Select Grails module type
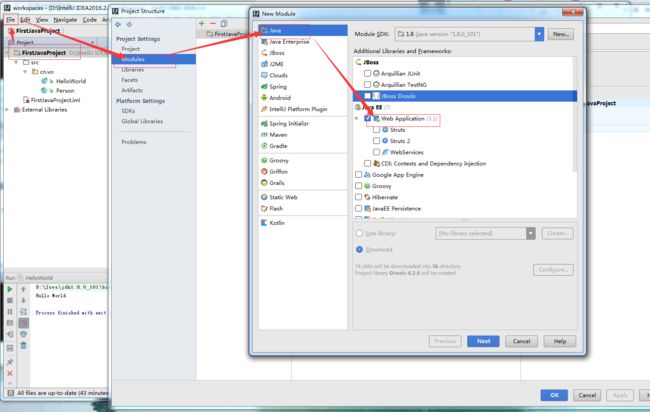 coord(303,182)
